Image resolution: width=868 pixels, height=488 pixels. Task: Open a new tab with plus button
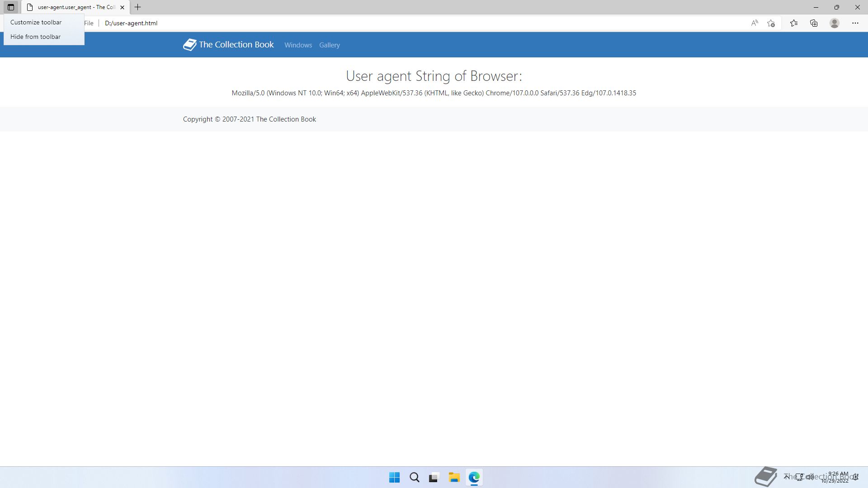[138, 7]
